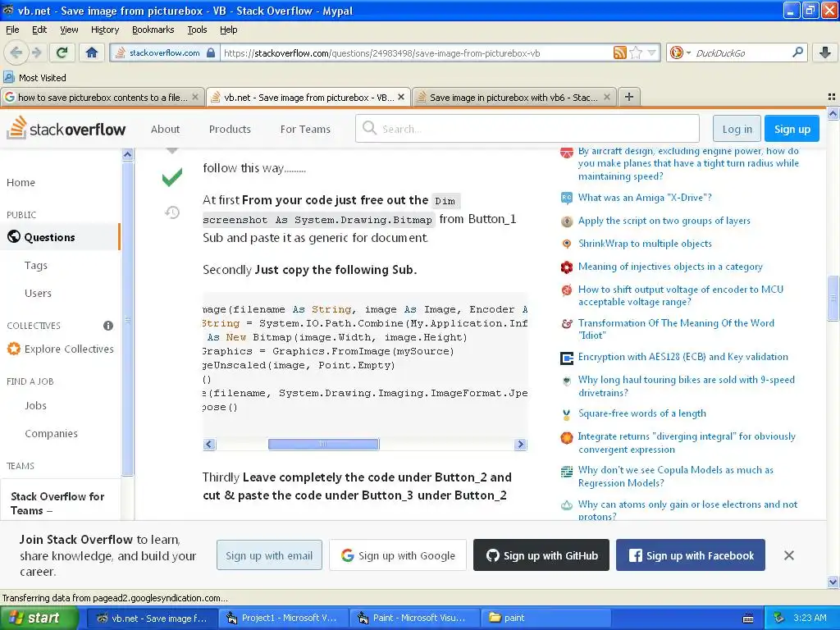Click the left sidebar scroll-up arrow
This screenshot has height=630, width=840.
click(x=127, y=154)
